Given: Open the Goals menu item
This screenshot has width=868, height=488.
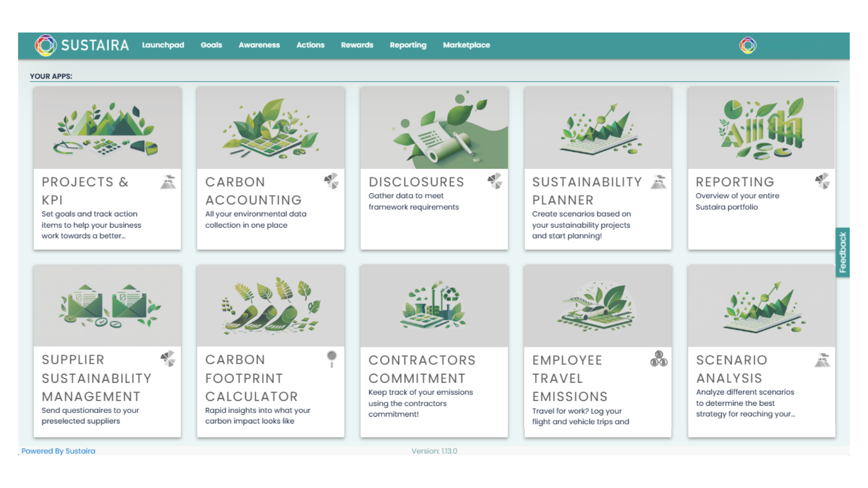Looking at the screenshot, I should [x=211, y=45].
